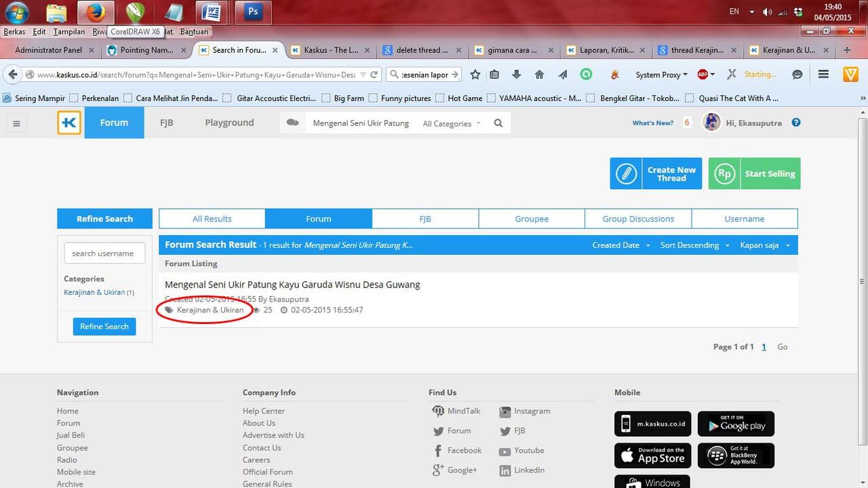Open the LinkedIn social link
The width and height of the screenshot is (868, 488).
click(521, 470)
